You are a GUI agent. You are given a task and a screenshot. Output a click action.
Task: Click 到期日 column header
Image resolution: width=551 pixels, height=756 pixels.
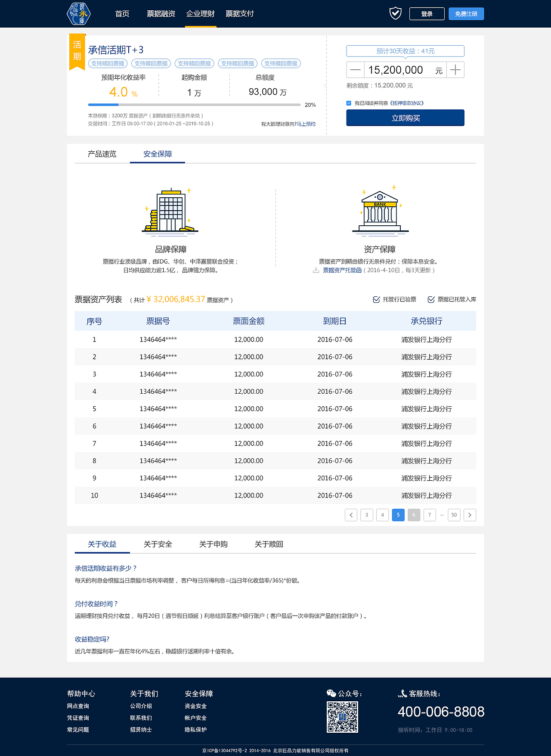[x=335, y=321]
